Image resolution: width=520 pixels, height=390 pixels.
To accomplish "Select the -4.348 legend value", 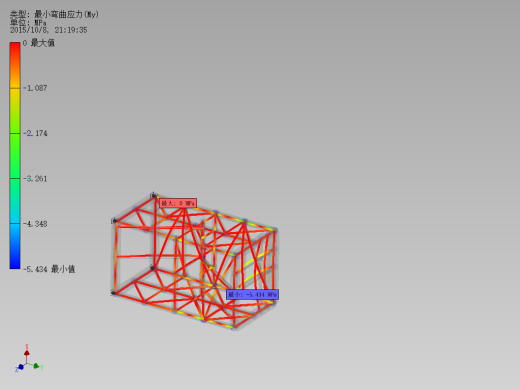I will tap(35, 224).
